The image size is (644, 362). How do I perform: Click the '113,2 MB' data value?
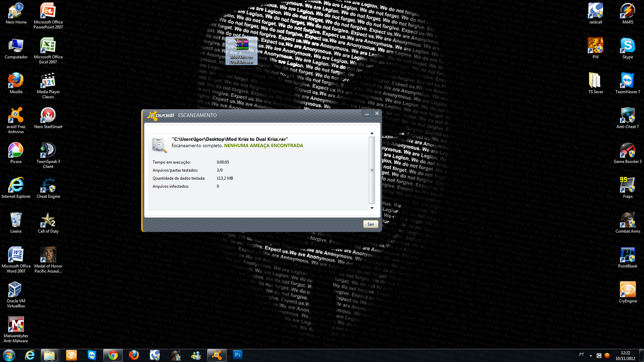(x=225, y=178)
